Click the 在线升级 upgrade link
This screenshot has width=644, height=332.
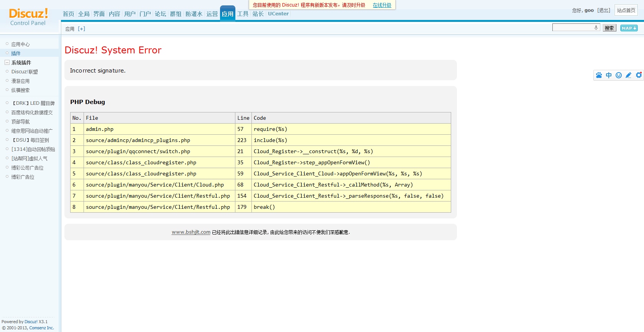pyautogui.click(x=382, y=5)
